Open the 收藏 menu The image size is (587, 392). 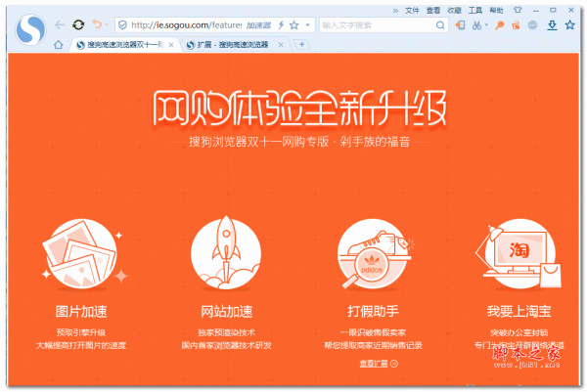pos(454,11)
